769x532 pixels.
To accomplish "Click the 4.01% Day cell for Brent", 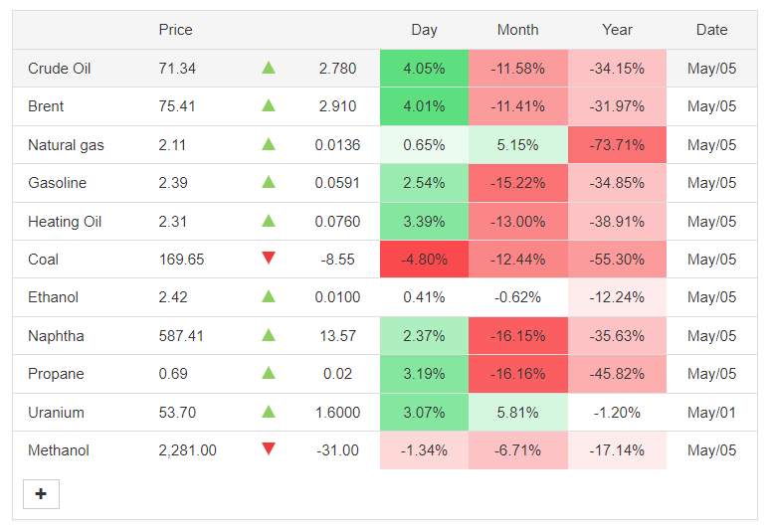I will [424, 106].
